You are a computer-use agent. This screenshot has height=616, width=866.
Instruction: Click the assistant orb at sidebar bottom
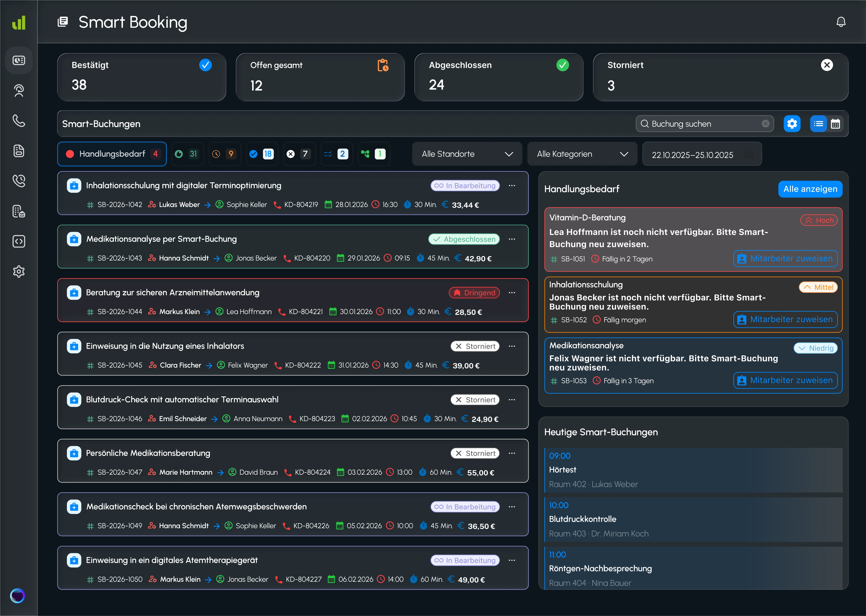coord(17,595)
